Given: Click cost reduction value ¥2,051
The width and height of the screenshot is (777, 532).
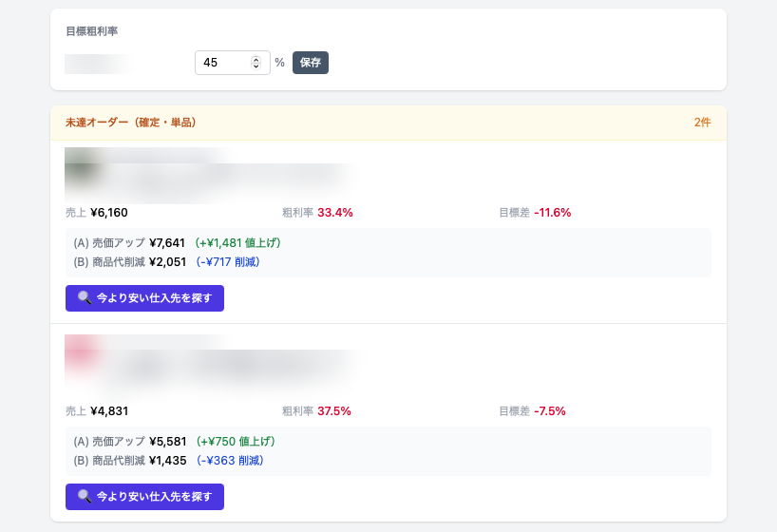Looking at the screenshot, I should [167, 262].
